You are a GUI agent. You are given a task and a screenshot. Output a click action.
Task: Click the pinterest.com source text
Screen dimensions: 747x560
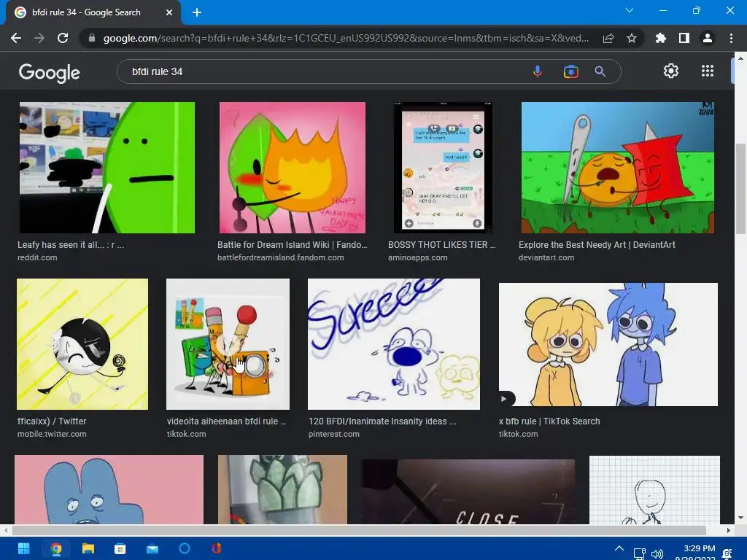(334, 435)
